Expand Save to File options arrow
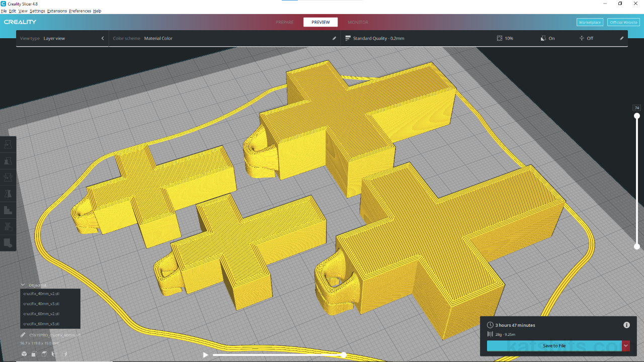 (626, 345)
